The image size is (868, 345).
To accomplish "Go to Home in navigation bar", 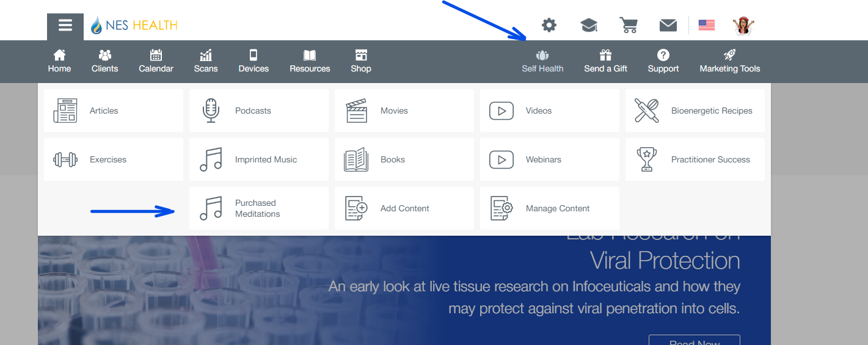I will [59, 61].
